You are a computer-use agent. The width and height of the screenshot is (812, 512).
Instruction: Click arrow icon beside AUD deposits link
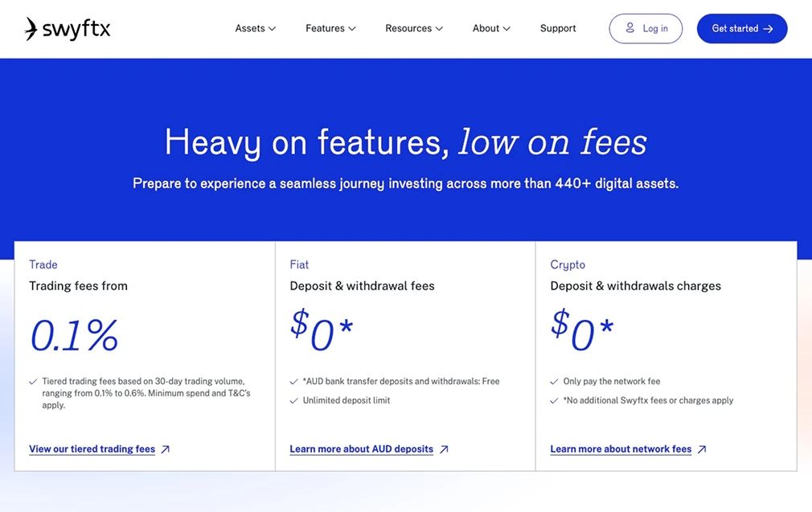[x=444, y=449]
